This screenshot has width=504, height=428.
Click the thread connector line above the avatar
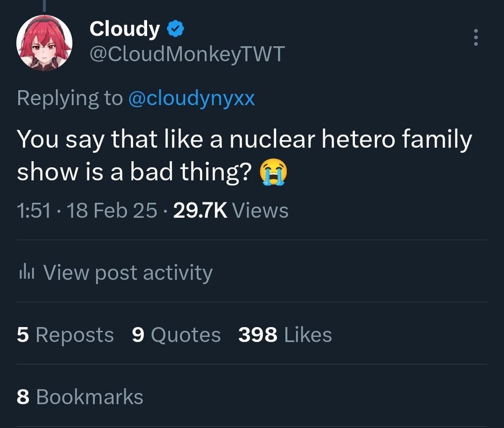(x=44, y=5)
